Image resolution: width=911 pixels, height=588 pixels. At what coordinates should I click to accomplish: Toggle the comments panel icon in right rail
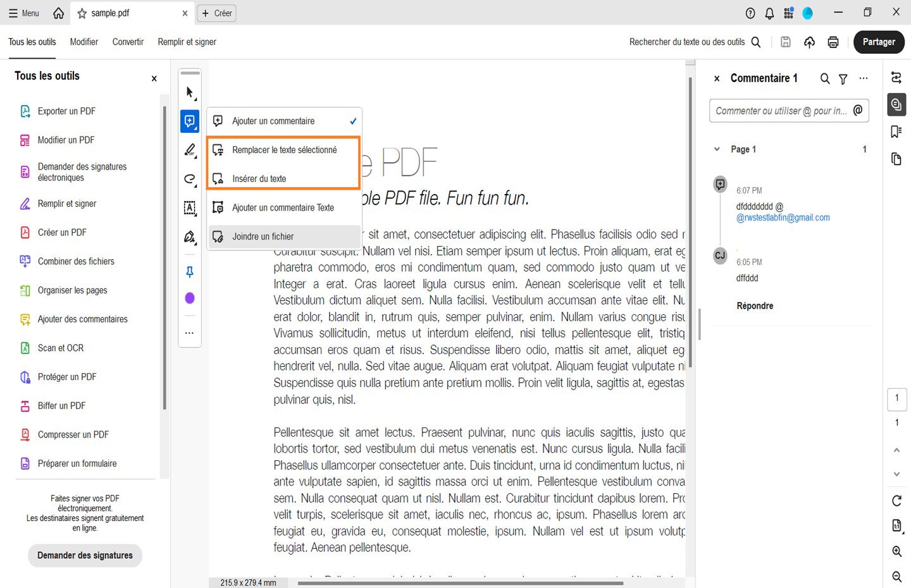(896, 104)
